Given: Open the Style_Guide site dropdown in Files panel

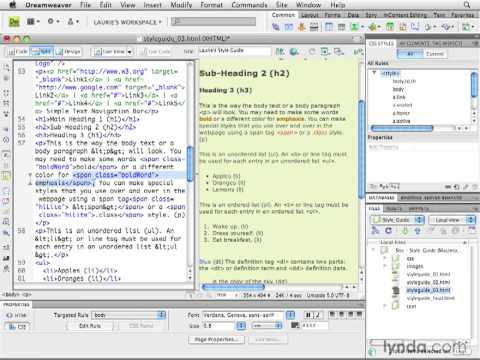Looking at the screenshot, I should pyautogui.click(x=397, y=220).
